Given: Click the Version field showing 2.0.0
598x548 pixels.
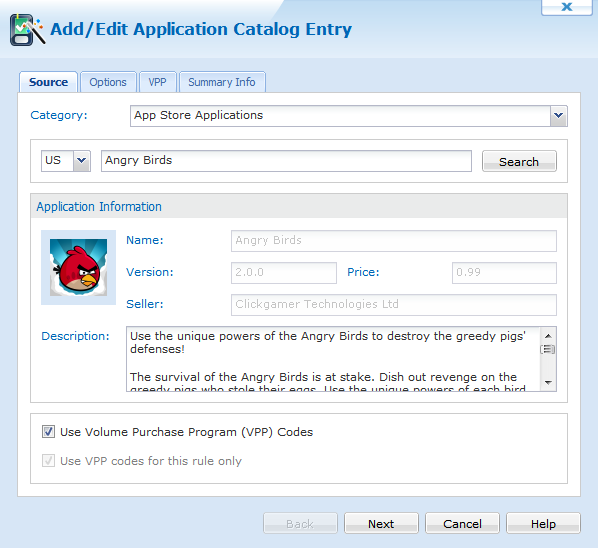Looking at the screenshot, I should 284,273.
